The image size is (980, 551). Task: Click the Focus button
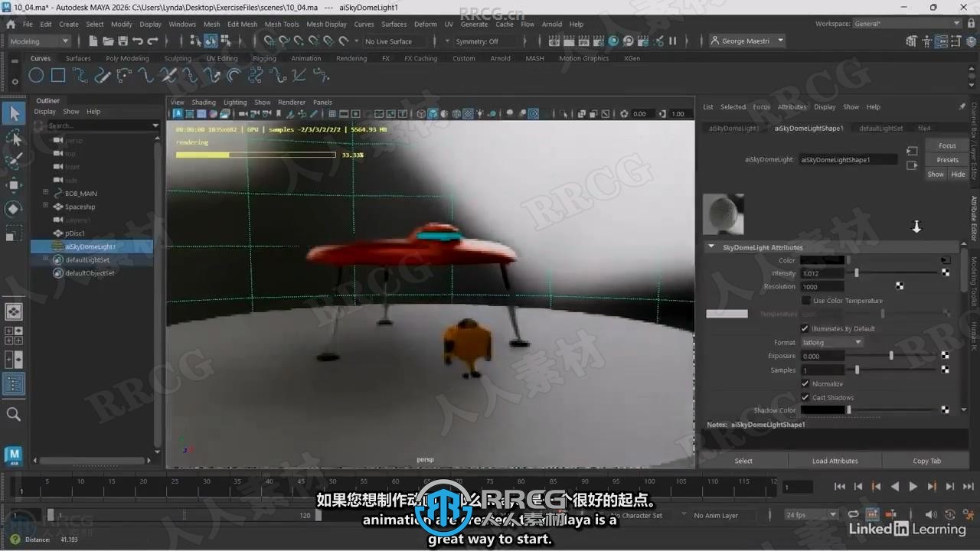[x=947, y=145]
